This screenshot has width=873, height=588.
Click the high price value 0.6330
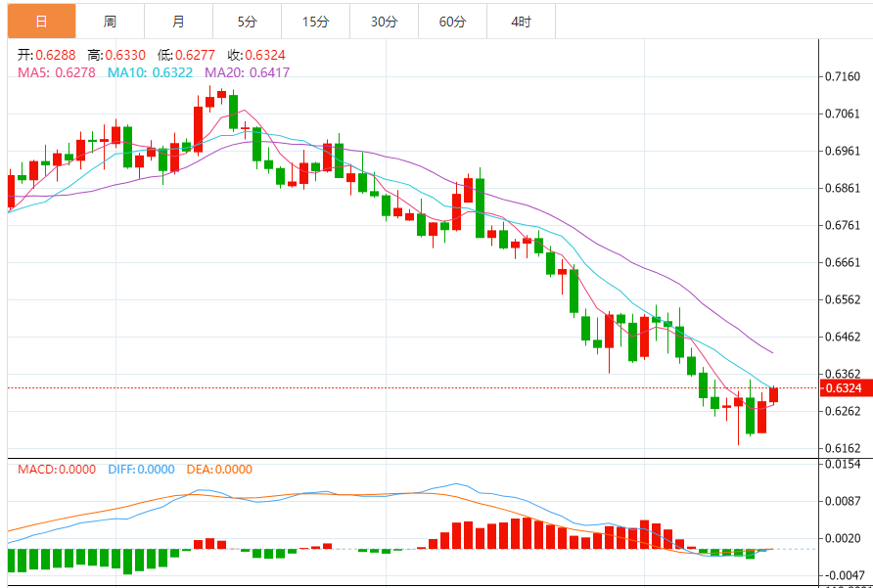pos(125,55)
